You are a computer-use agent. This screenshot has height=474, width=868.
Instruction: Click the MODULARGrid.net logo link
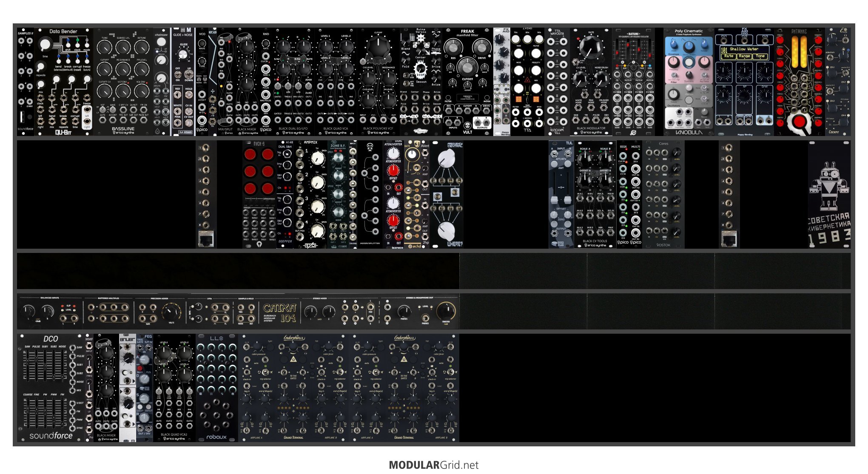pyautogui.click(x=433, y=465)
